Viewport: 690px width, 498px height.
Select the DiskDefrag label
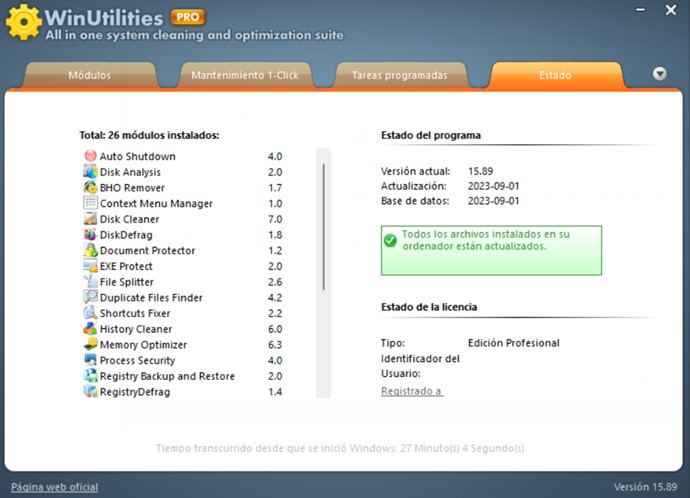126,235
